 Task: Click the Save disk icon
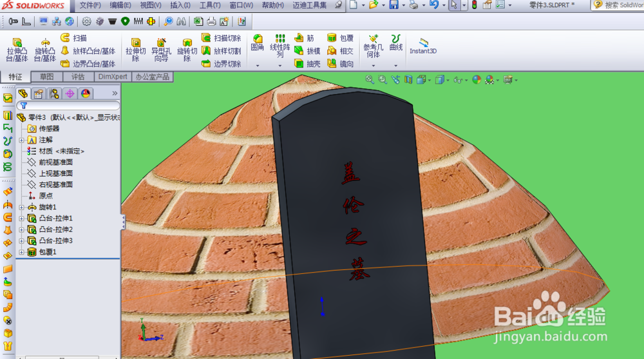[x=394, y=5]
